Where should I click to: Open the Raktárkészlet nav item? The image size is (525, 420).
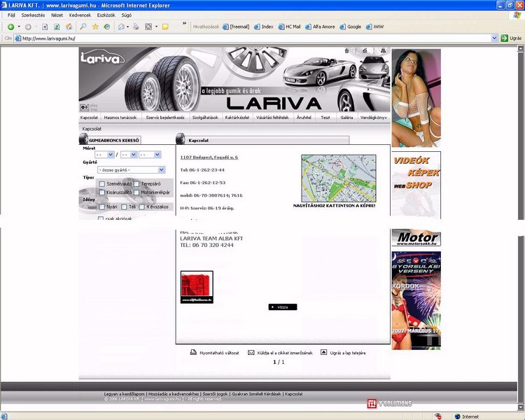pos(237,118)
